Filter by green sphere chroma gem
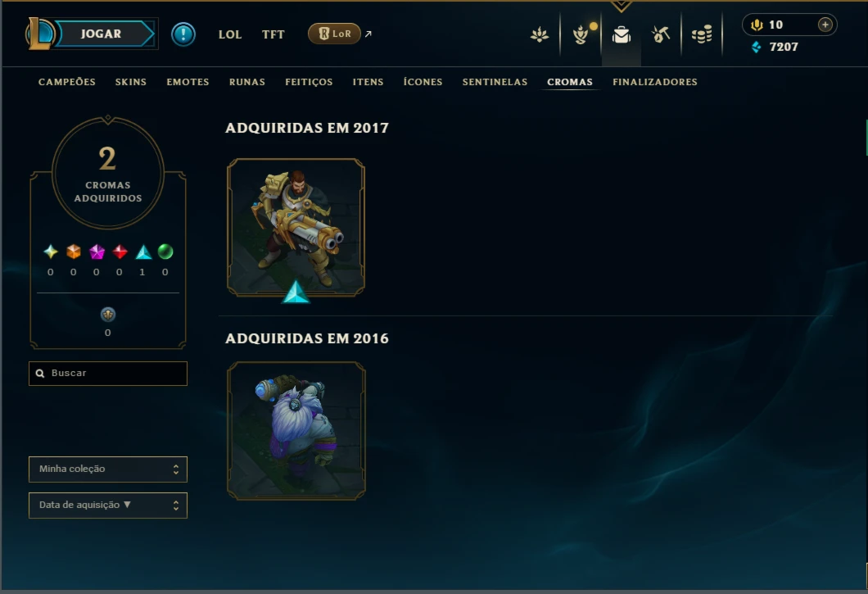Screen dimensions: 868x594 pos(165,252)
